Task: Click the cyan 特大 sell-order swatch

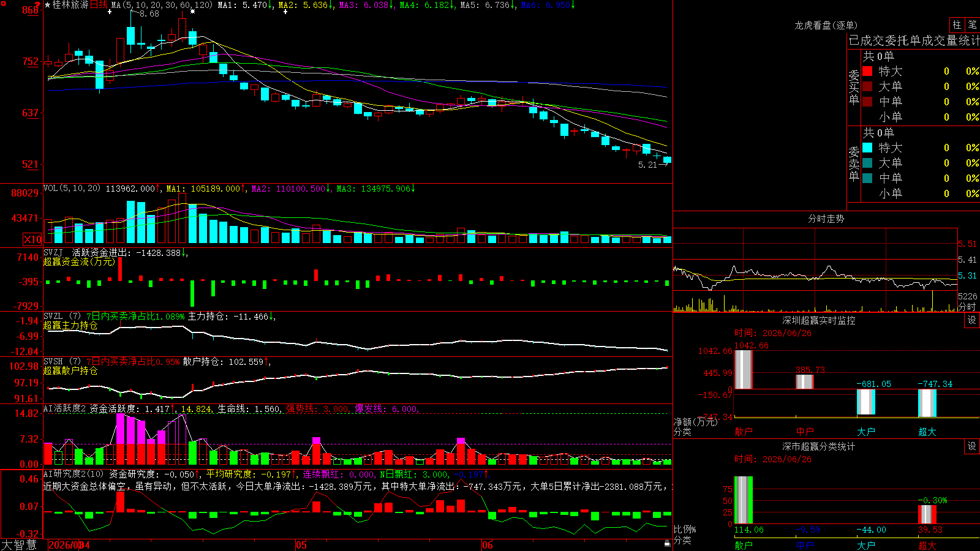Action: click(x=867, y=148)
